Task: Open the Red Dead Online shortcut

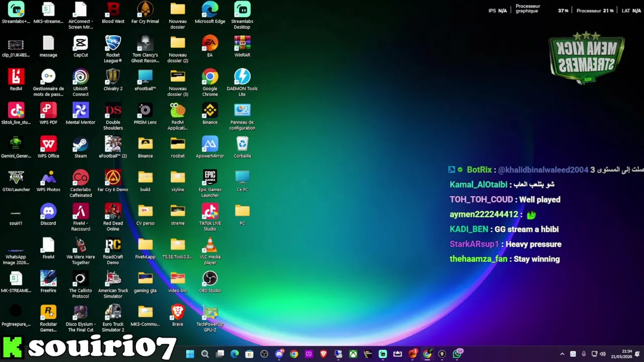Action: point(113,217)
